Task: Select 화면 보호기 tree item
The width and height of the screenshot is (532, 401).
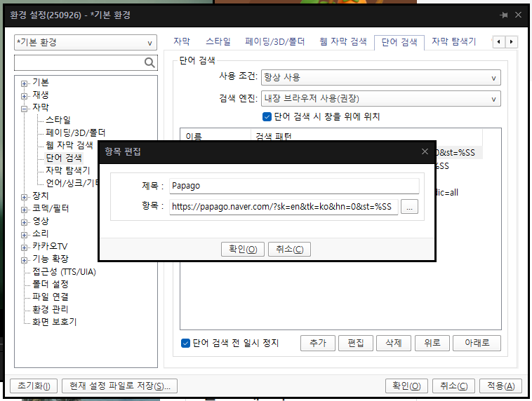Action: (x=54, y=322)
